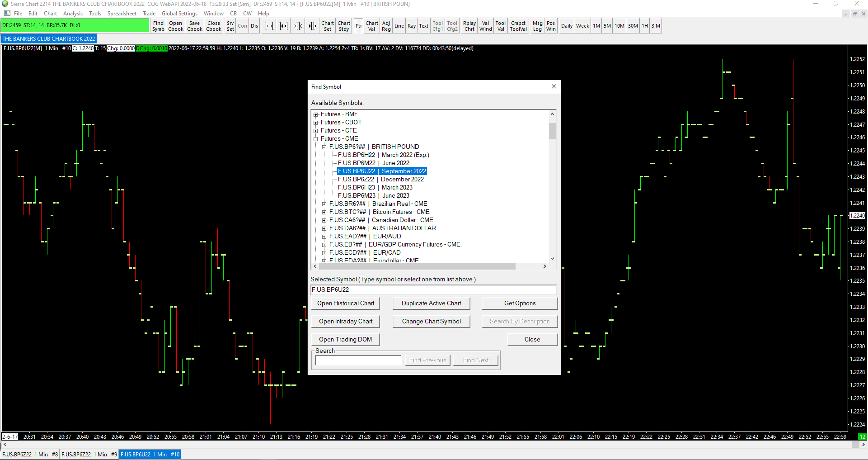Viewport: 868px width, 460px height.
Task: Click the Replay Chart toolbar button
Action: pyautogui.click(x=469, y=26)
